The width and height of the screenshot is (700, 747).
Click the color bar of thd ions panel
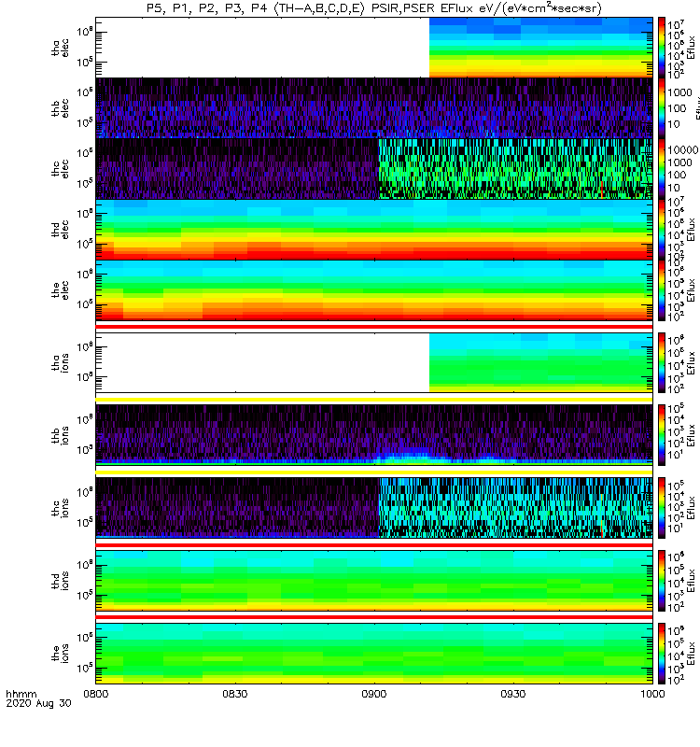pyautogui.click(x=662, y=580)
